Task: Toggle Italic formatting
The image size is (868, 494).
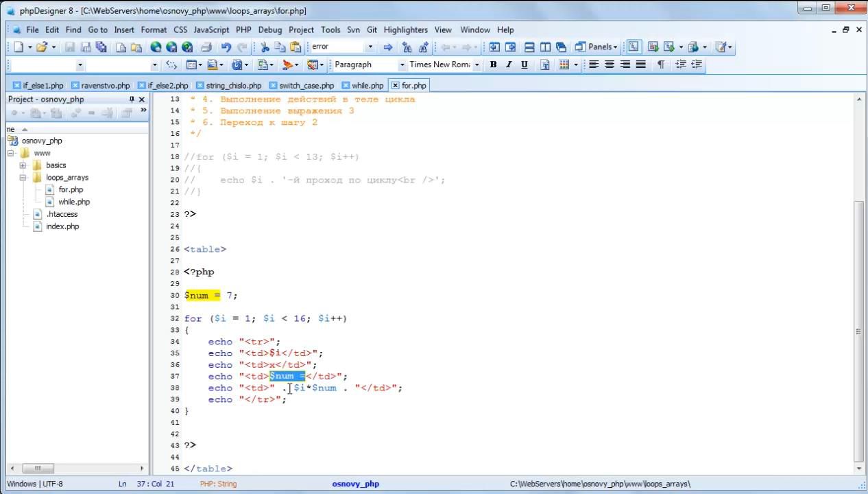Action: point(509,64)
